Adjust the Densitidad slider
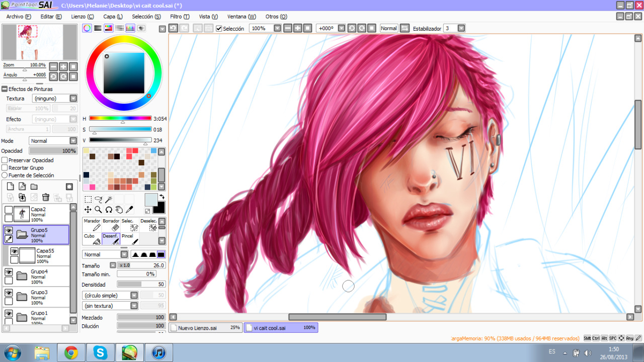The width and height of the screenshot is (644, 362). (141, 285)
